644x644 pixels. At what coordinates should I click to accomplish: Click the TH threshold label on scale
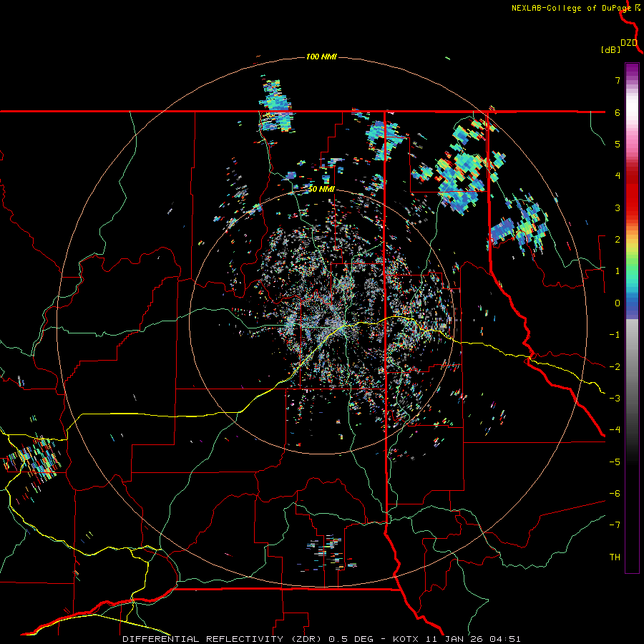(615, 557)
